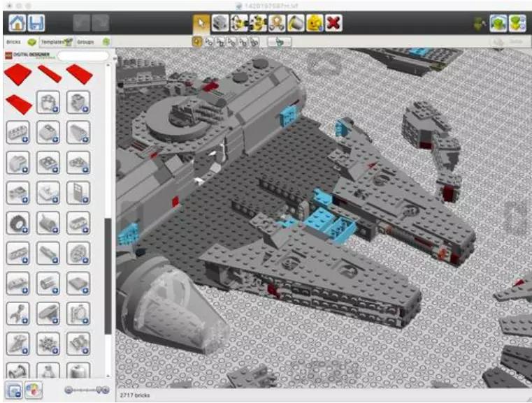
Task: Pick the top-right red rectangular plate
Action: click(x=80, y=74)
